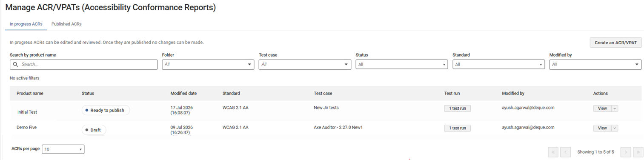Open the Status filter dropdown
This screenshot has width=644, height=160.
[402, 64]
